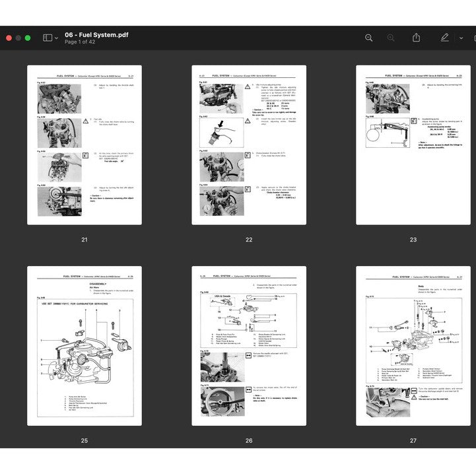Select the page 21 thumbnail

(84, 145)
